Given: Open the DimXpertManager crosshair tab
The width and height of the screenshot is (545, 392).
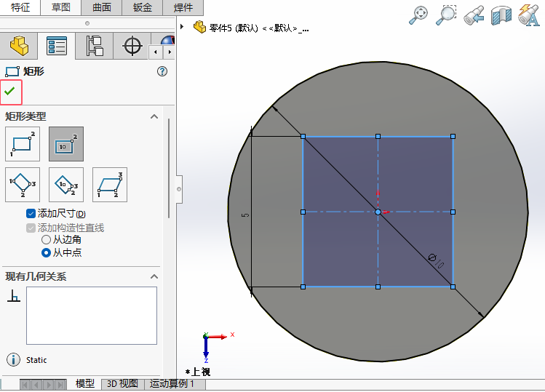Looking at the screenshot, I should click(x=132, y=46).
